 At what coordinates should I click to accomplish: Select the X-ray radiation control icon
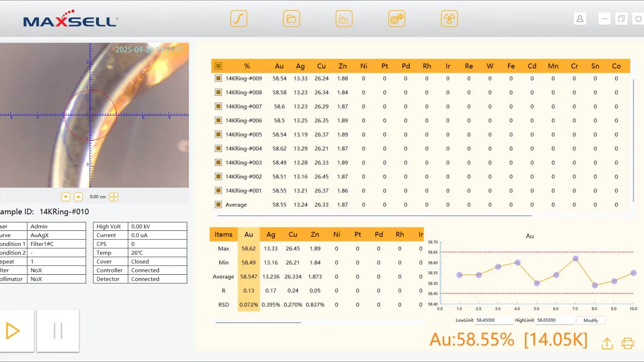[449, 18]
